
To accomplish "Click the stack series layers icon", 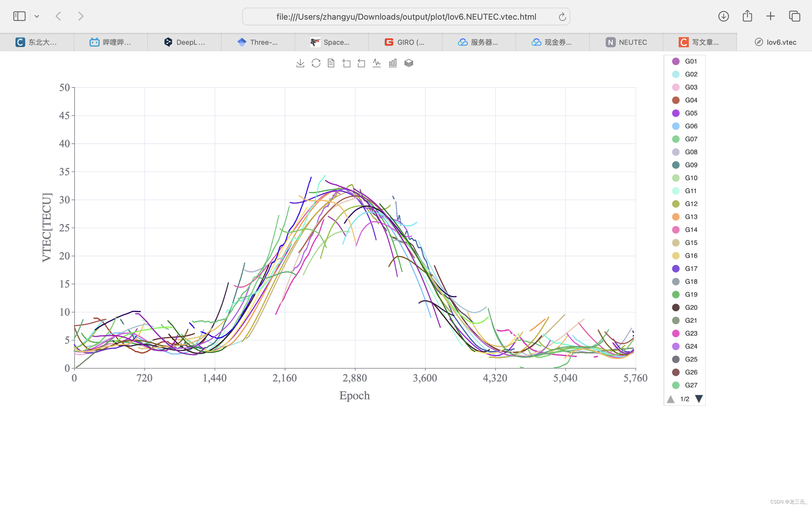I will tap(409, 63).
